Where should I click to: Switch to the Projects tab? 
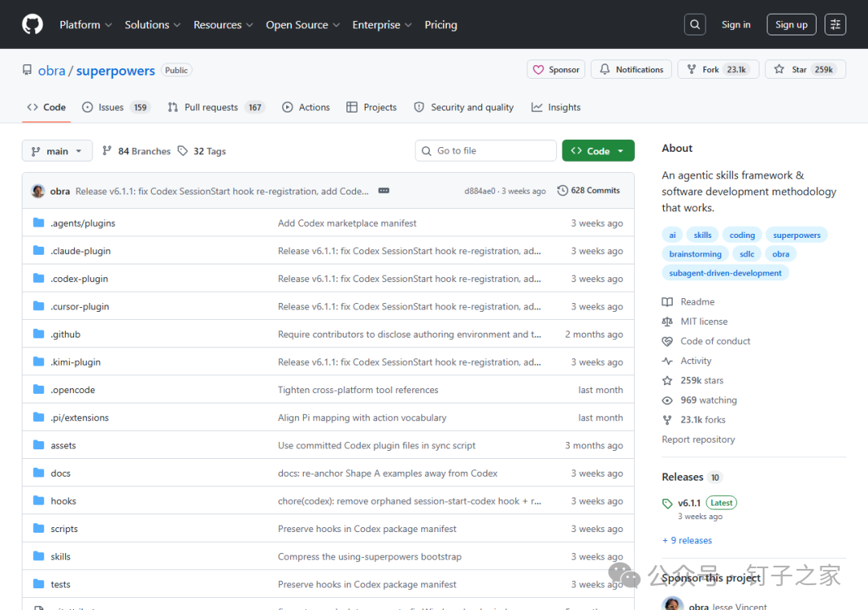click(x=371, y=108)
